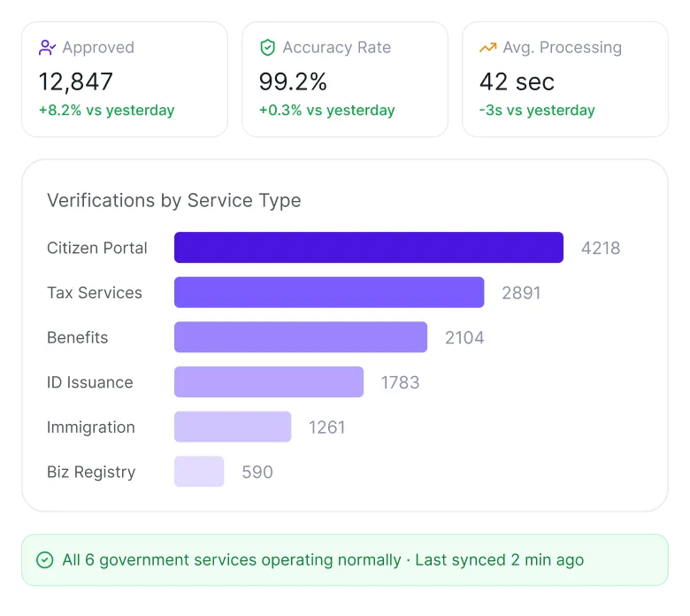Click the green checkmark status icon
This screenshot has width=690, height=616.
(x=45, y=560)
